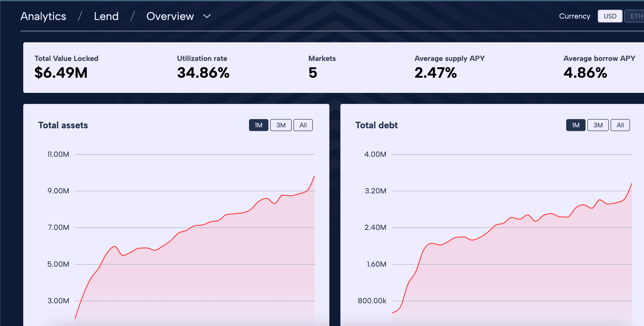Click the Average borrow APY label
The height and width of the screenshot is (326, 644).
click(599, 58)
